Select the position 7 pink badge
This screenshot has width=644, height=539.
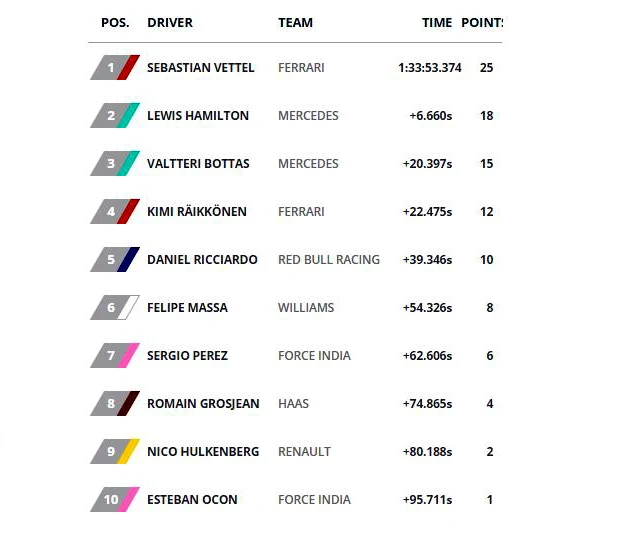(x=114, y=356)
